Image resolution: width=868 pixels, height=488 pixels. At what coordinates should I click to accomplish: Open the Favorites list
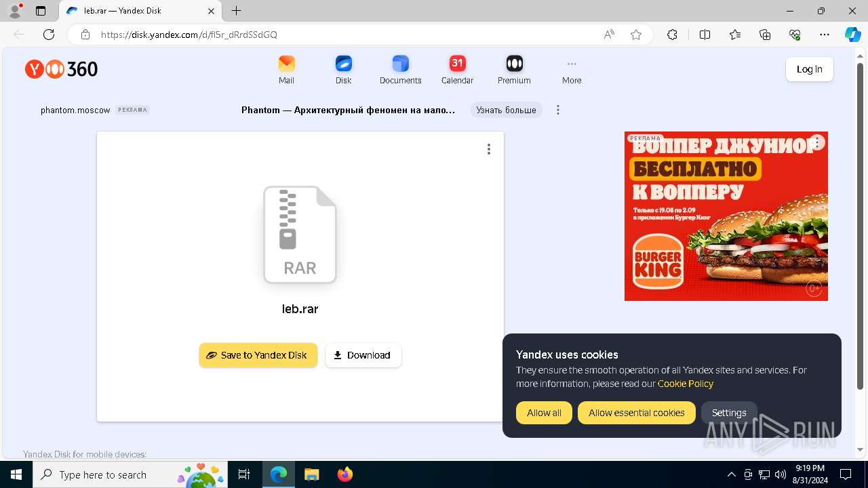click(735, 35)
